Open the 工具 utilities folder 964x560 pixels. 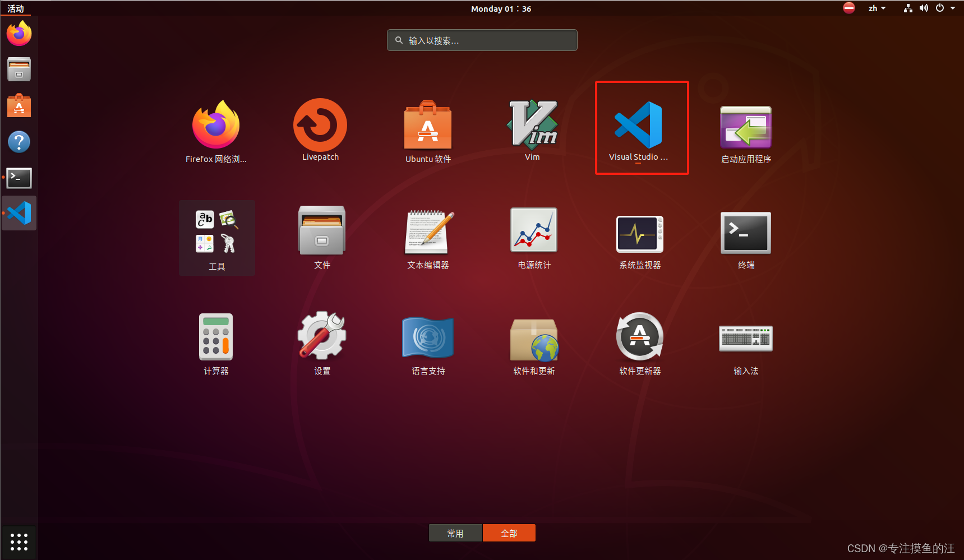coord(217,238)
